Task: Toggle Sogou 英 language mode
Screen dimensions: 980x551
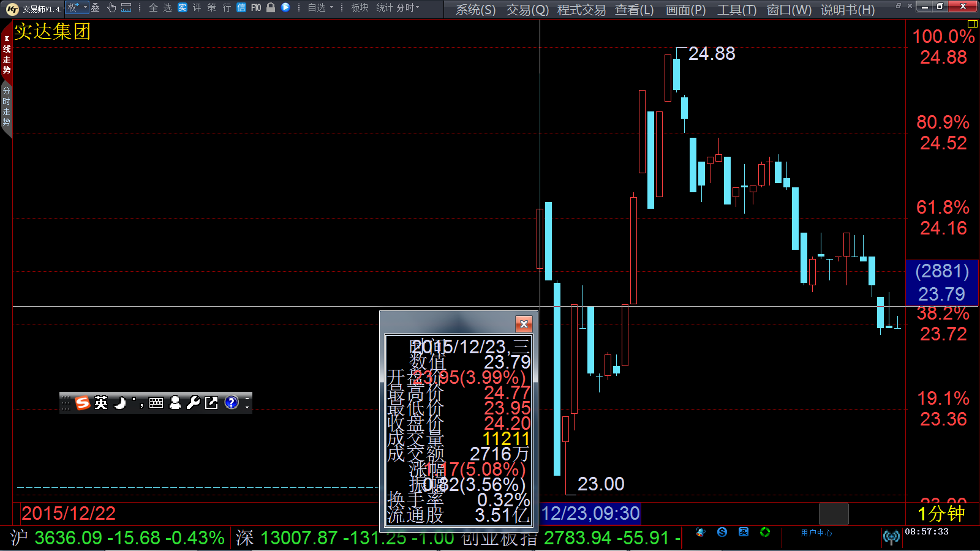Action: (101, 402)
